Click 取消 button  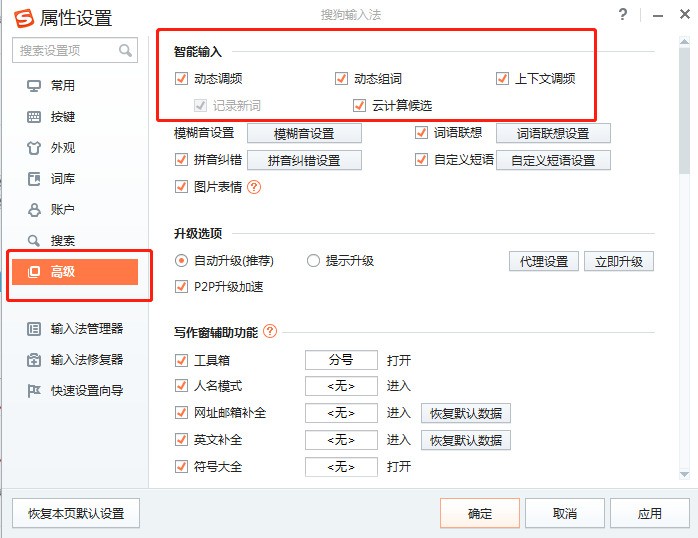pyautogui.click(x=565, y=513)
